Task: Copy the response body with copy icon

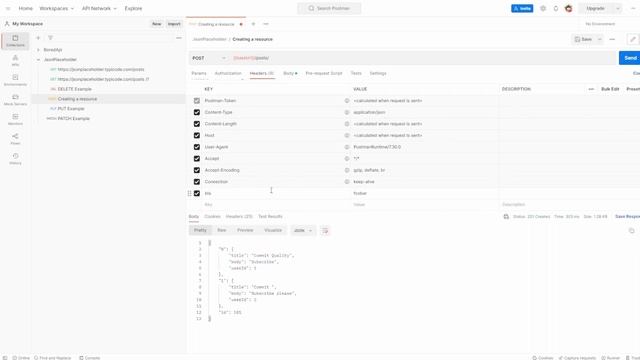Action: pyautogui.click(x=631, y=231)
